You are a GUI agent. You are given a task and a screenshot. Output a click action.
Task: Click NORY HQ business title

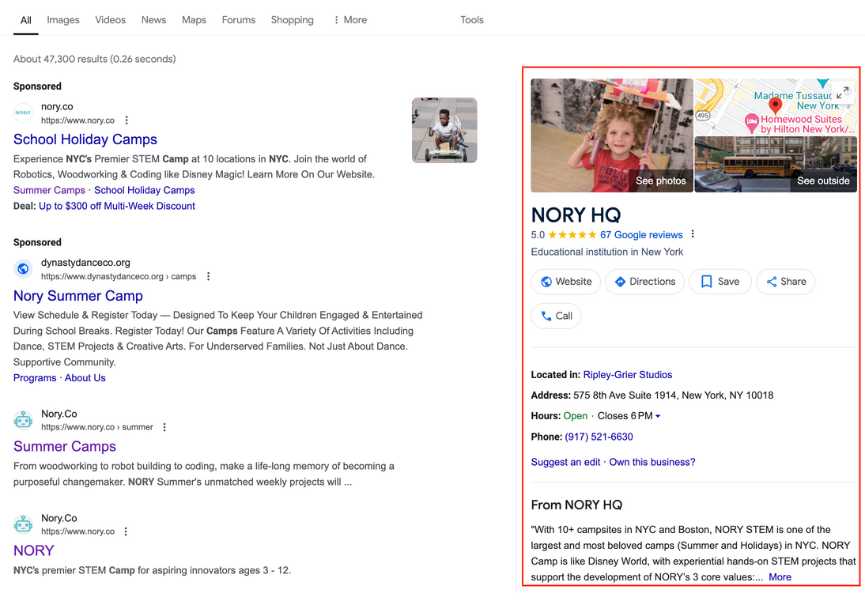pyautogui.click(x=576, y=215)
